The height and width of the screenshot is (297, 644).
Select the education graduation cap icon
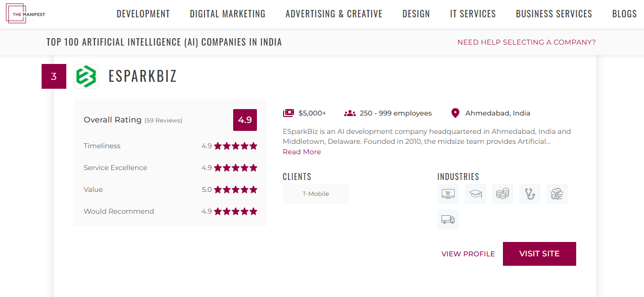[x=475, y=194]
